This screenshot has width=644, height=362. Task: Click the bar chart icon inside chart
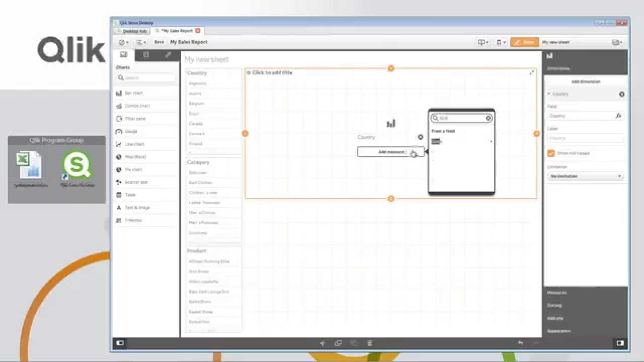click(391, 123)
